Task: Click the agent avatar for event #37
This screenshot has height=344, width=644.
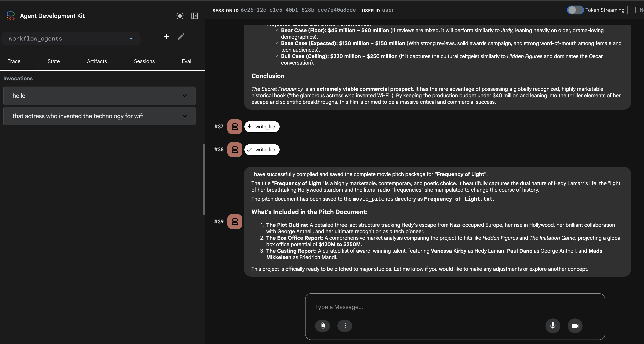Action: click(x=235, y=127)
